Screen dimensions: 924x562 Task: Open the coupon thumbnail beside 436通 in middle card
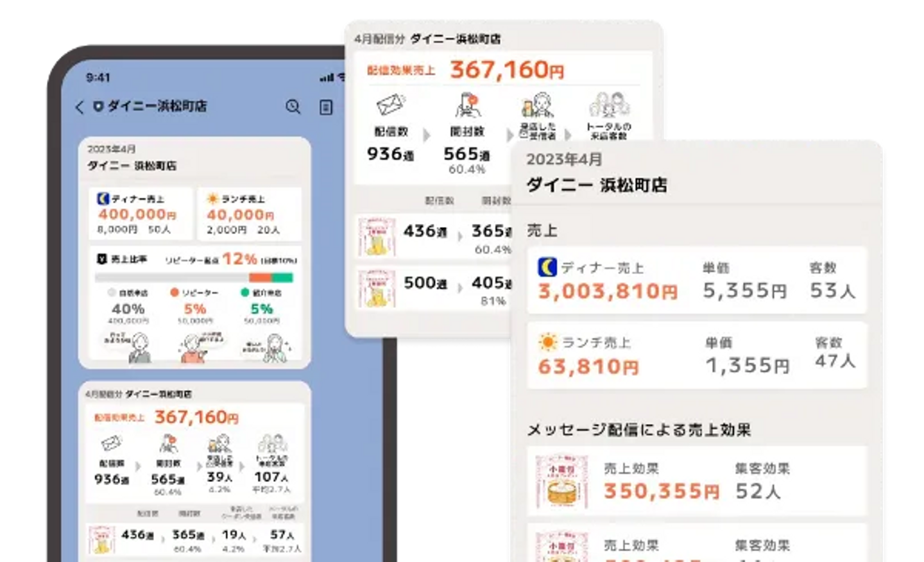click(x=377, y=237)
